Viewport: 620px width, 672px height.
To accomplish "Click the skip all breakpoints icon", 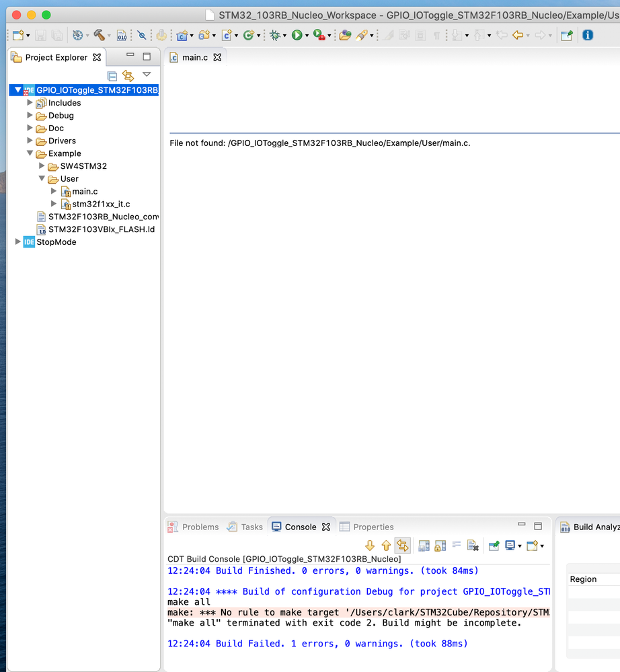I will (x=142, y=35).
